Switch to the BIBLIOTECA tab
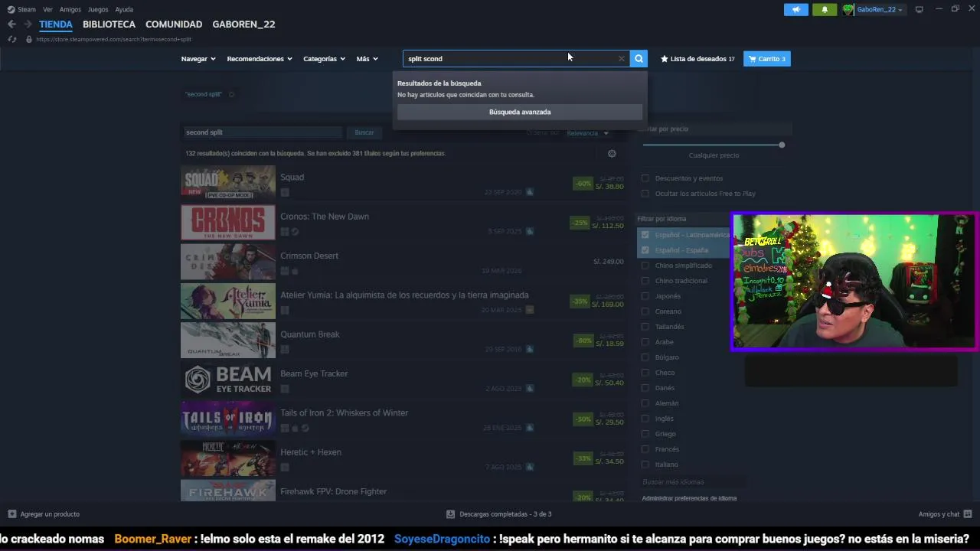This screenshot has height=551, width=980. (109, 24)
